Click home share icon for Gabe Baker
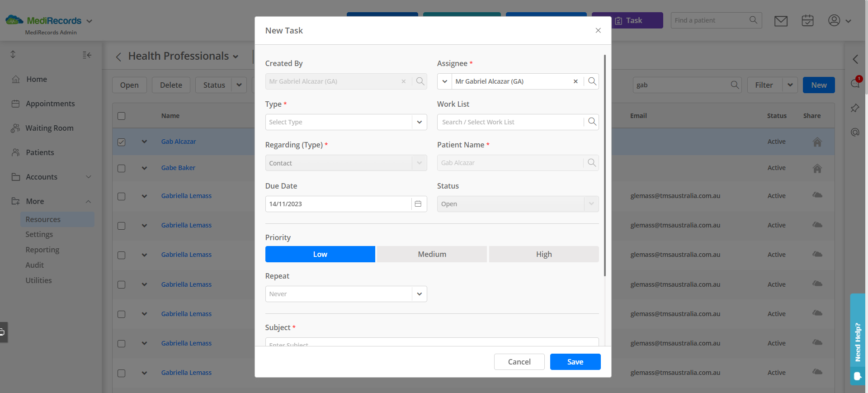The width and height of the screenshot is (868, 393). pyautogui.click(x=817, y=168)
